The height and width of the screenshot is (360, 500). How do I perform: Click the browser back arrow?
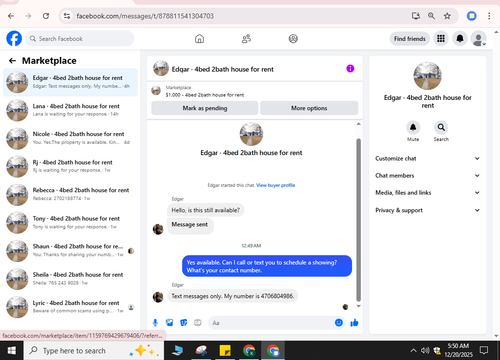[11, 16]
